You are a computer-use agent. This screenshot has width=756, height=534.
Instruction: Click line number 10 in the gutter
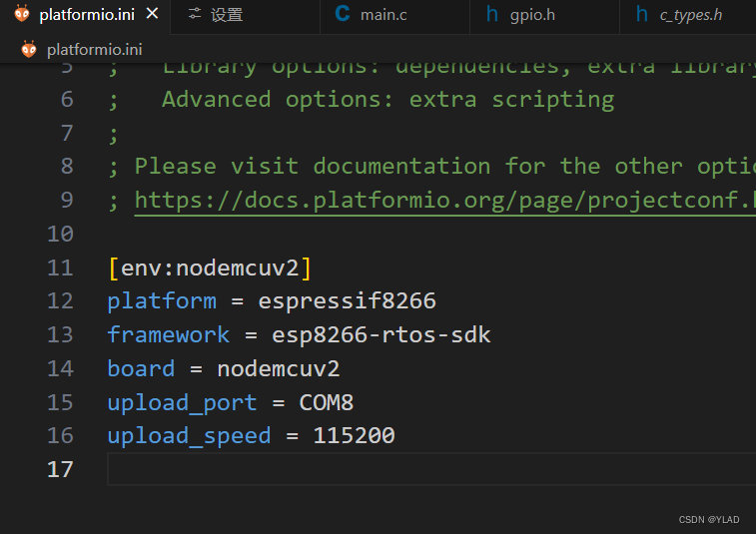60,235
